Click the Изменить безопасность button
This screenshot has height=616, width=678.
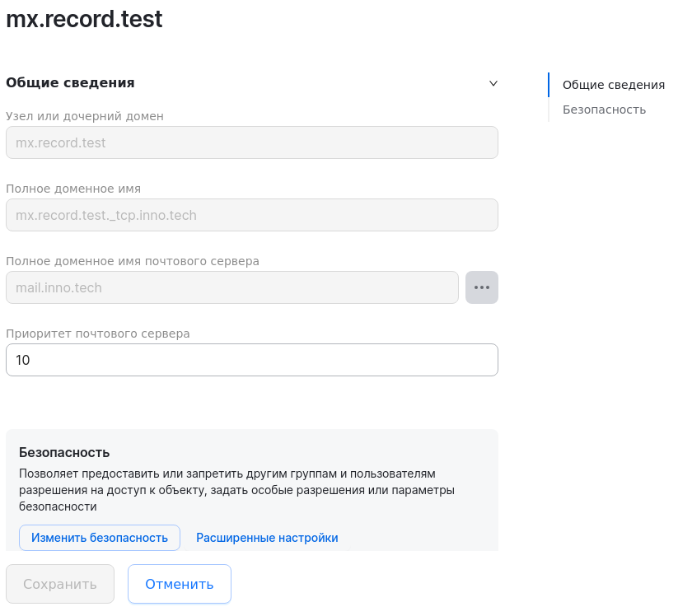(x=99, y=537)
